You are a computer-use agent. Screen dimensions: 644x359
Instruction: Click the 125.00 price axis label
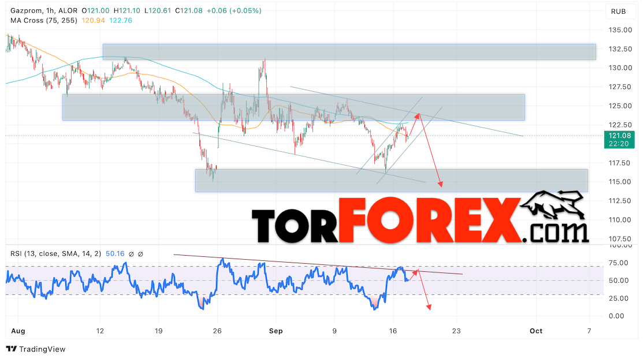(620, 106)
